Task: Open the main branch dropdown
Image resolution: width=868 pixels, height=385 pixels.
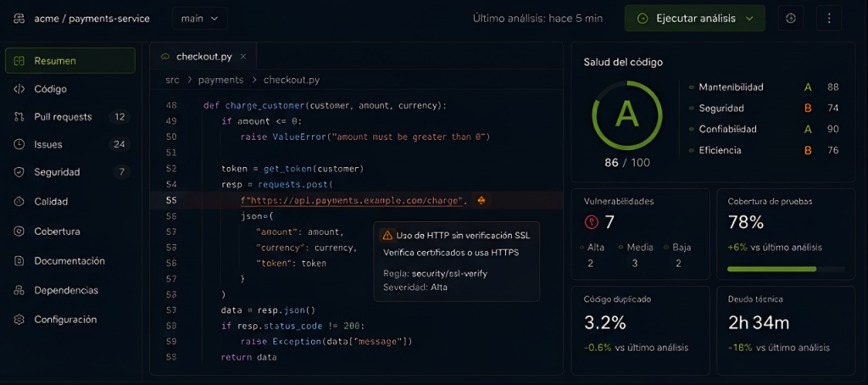Action: coord(200,19)
